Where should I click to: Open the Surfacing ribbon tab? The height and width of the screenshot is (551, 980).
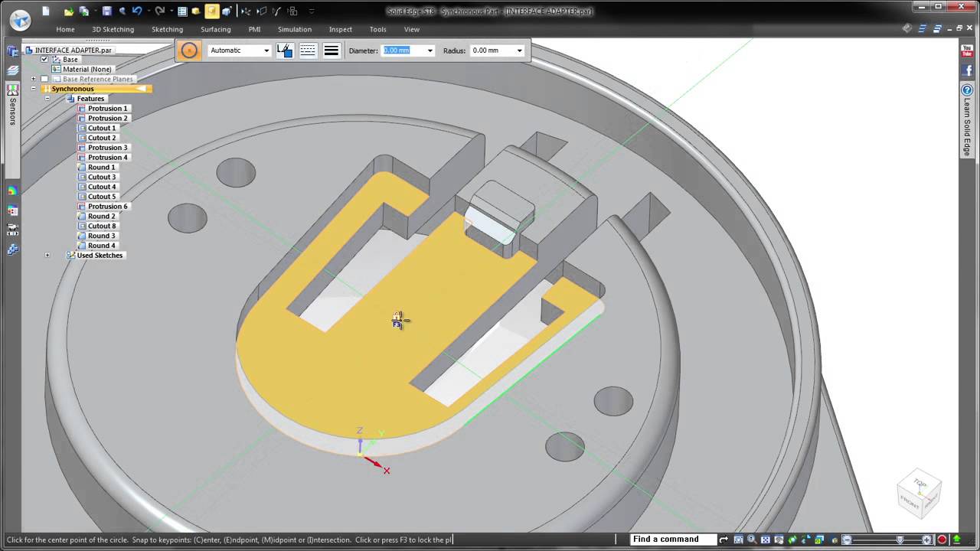tap(215, 29)
